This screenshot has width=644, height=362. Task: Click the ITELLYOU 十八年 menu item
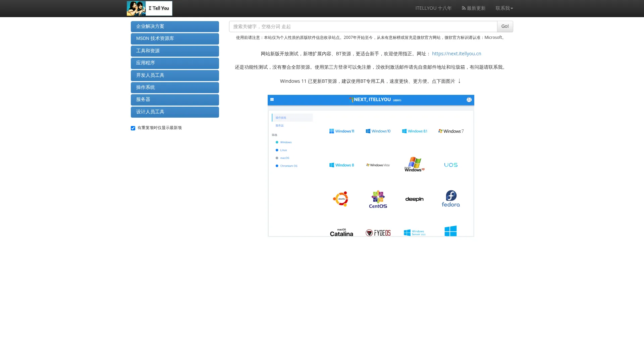(x=433, y=8)
